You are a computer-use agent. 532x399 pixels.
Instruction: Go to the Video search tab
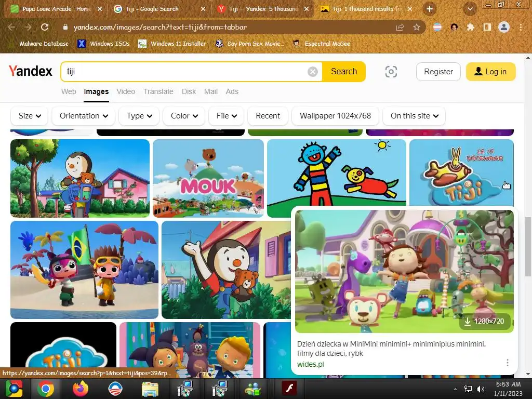pos(126,91)
